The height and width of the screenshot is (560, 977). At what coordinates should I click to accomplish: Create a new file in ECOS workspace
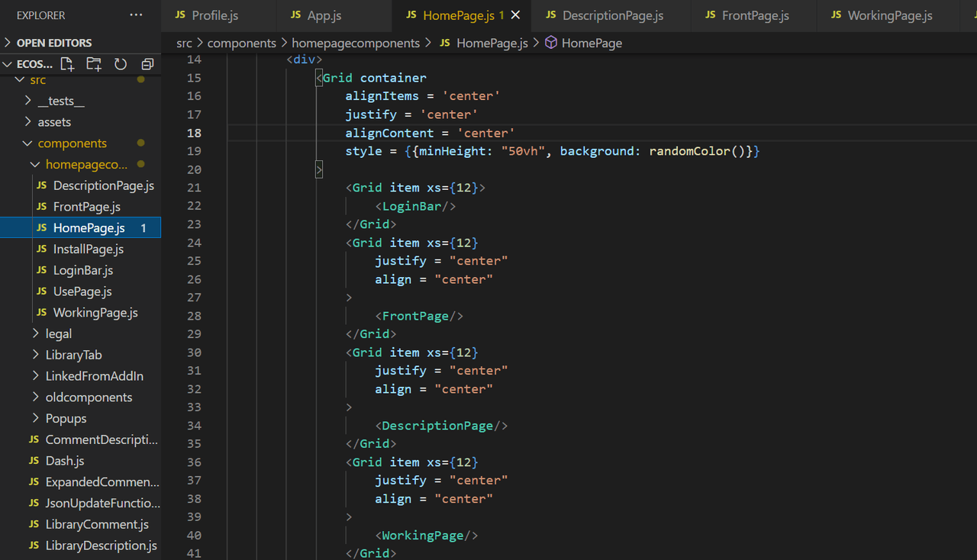click(67, 64)
